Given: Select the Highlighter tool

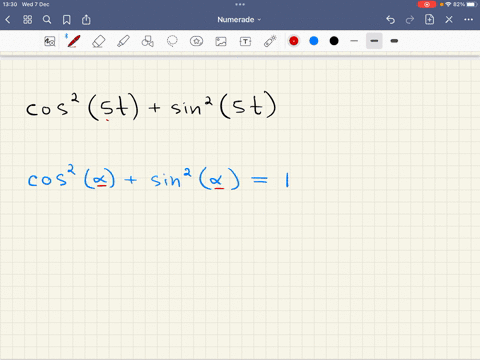Looking at the screenshot, I should point(123,41).
